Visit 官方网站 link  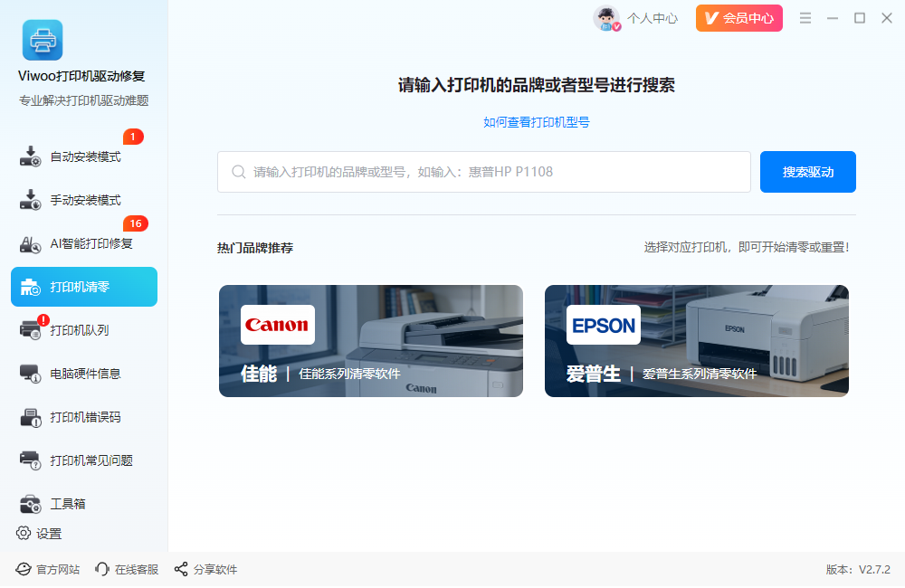tap(47, 570)
